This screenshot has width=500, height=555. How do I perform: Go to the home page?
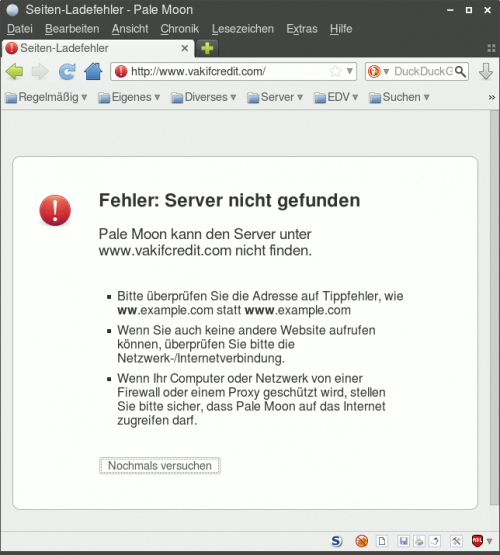[93, 71]
